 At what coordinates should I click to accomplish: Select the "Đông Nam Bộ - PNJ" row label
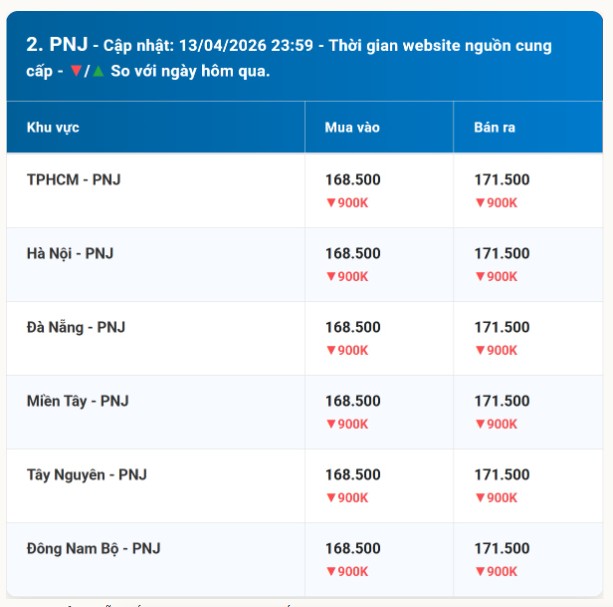pyautogui.click(x=93, y=548)
